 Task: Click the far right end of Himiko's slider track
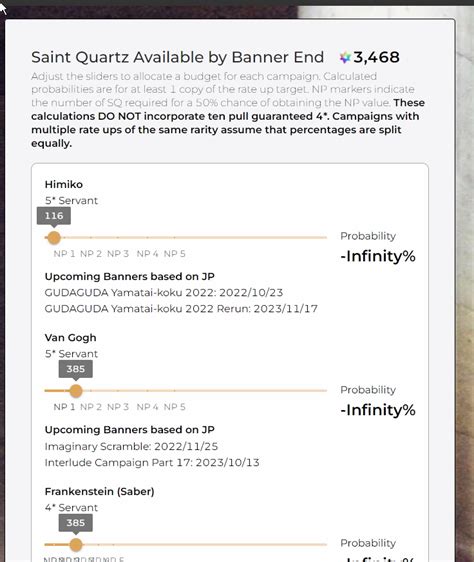click(326, 237)
